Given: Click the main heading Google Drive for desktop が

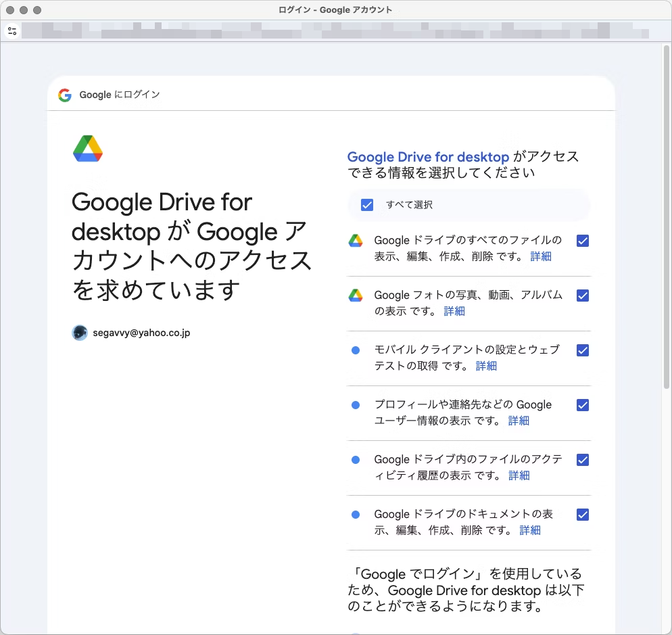Looking at the screenshot, I should tap(191, 246).
